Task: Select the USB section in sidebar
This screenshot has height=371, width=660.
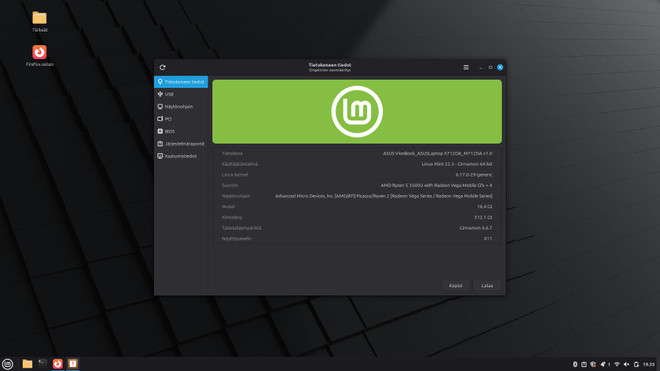Action: (x=181, y=94)
